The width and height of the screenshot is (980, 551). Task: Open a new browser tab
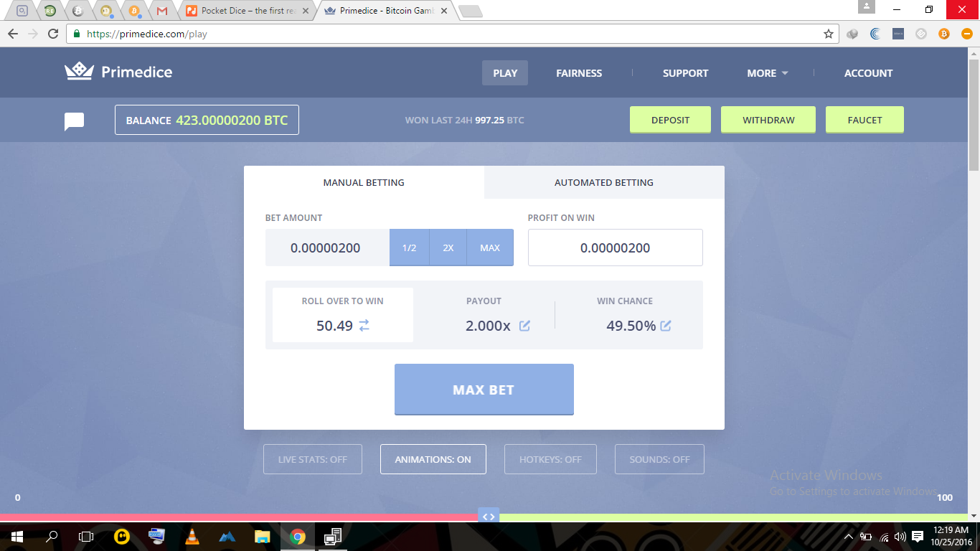click(x=470, y=11)
